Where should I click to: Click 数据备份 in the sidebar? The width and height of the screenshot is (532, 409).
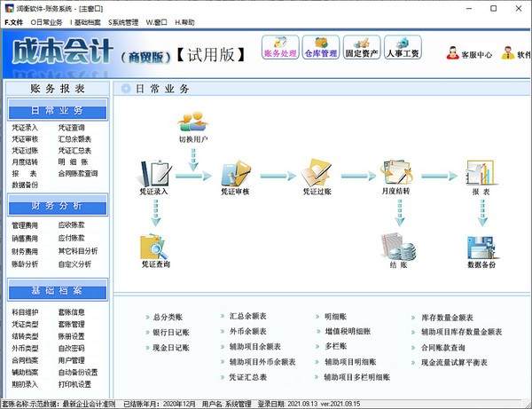coord(25,185)
